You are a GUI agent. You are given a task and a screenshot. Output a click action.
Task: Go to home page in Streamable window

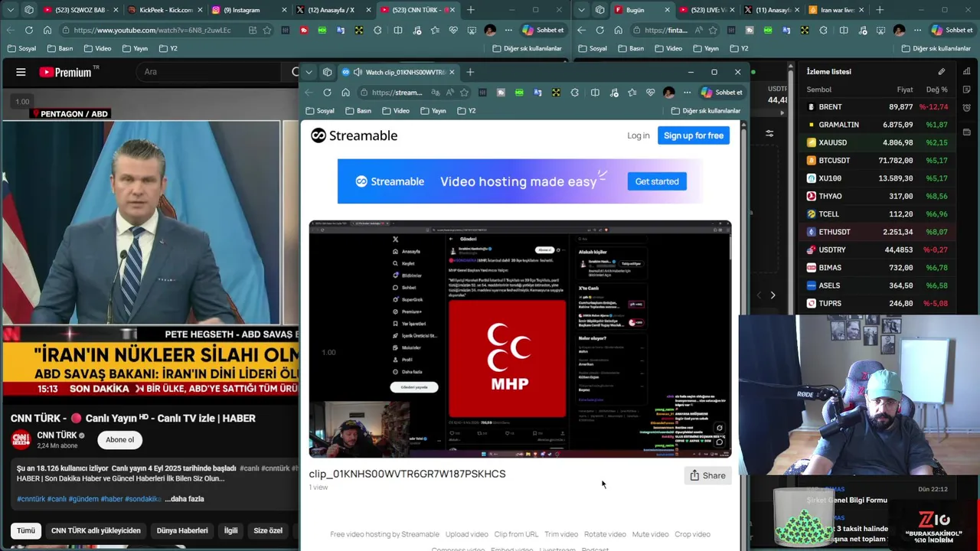345,93
